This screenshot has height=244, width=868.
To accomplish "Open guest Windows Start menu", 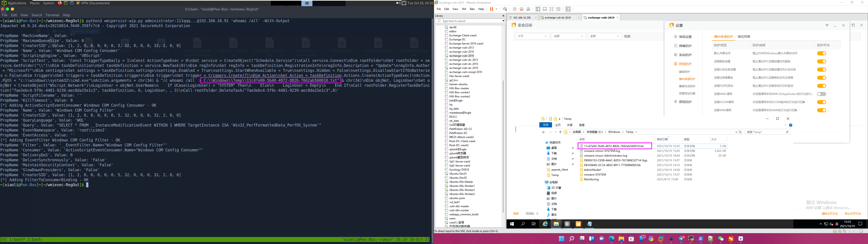I will click(512, 224).
